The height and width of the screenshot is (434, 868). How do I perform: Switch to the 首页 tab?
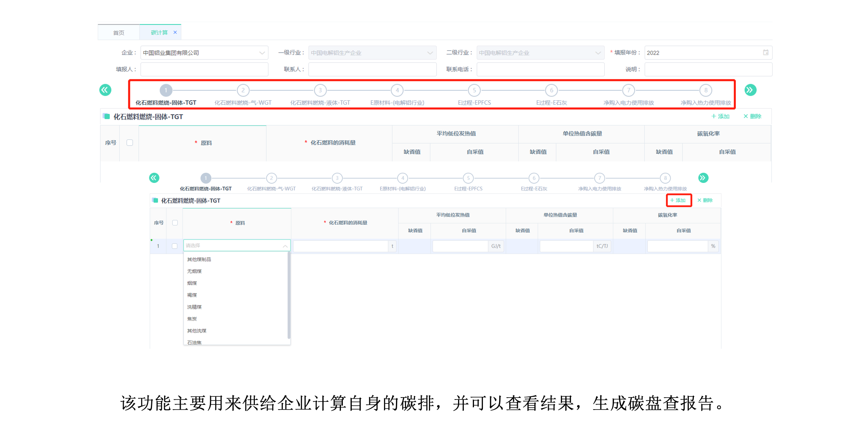pyautogui.click(x=119, y=33)
